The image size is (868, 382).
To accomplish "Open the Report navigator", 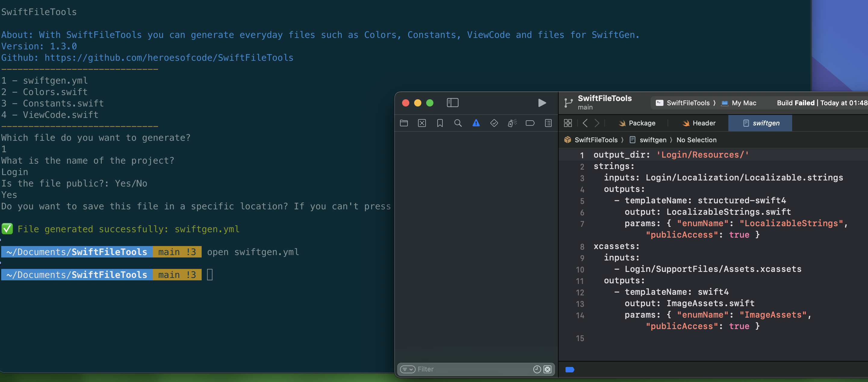I will [548, 123].
